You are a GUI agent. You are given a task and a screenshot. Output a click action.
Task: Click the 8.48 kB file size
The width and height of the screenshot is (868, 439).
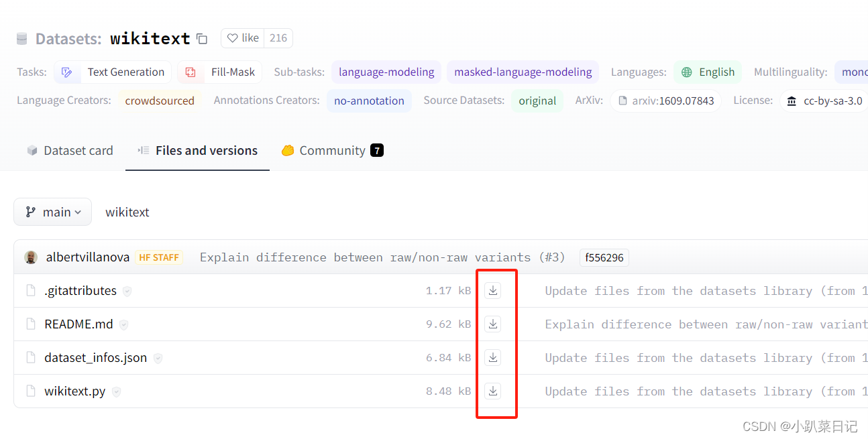[x=448, y=391]
